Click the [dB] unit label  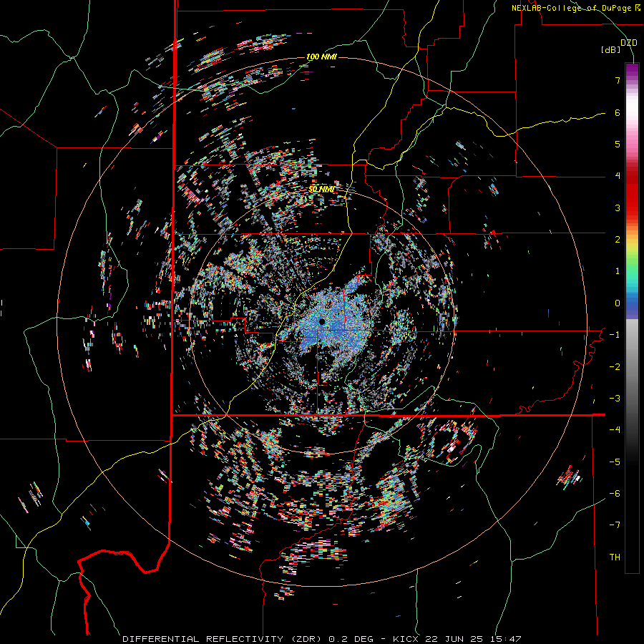tap(610, 49)
